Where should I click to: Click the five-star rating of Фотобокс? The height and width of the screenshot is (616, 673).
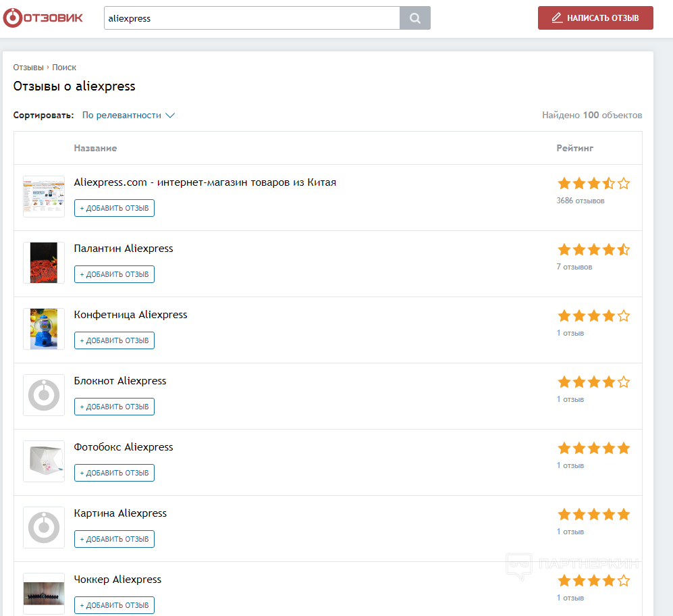tap(593, 448)
